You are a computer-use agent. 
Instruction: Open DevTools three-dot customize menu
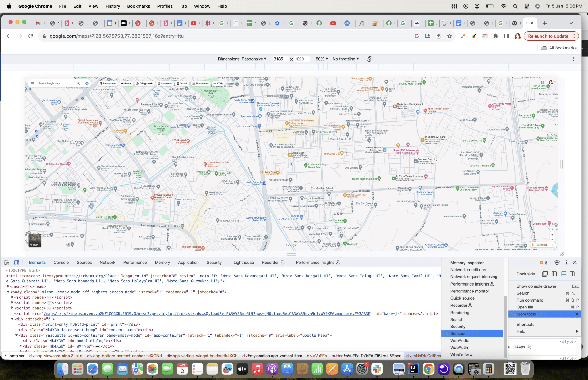pyautogui.click(x=566, y=262)
